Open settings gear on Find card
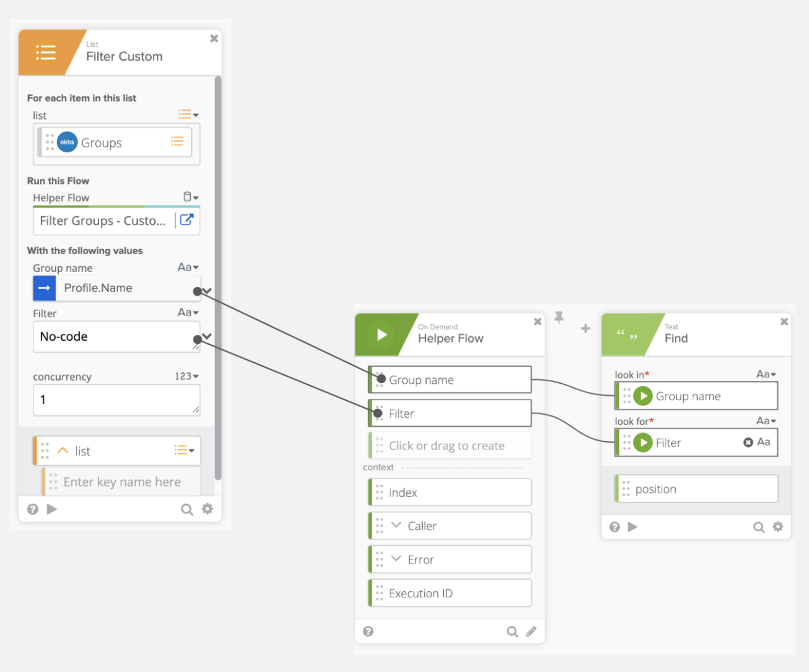Viewport: 809px width, 672px height. tap(778, 527)
